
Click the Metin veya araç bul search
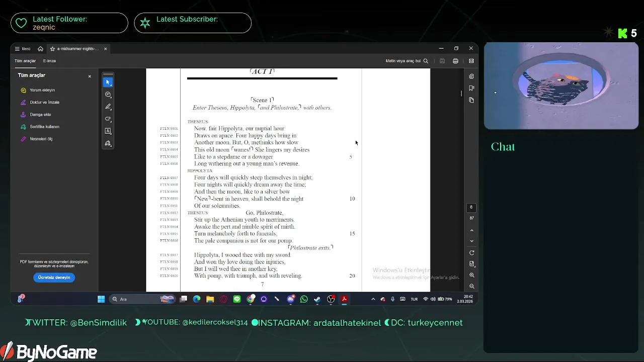pyautogui.click(x=407, y=61)
